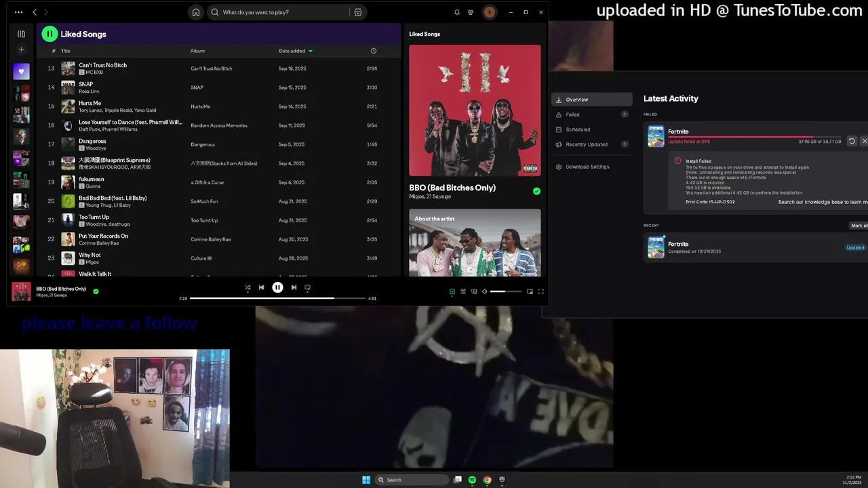Open Friend Activity icon in Spotify header
Image resolution: width=868 pixels, height=488 pixels.
471,12
